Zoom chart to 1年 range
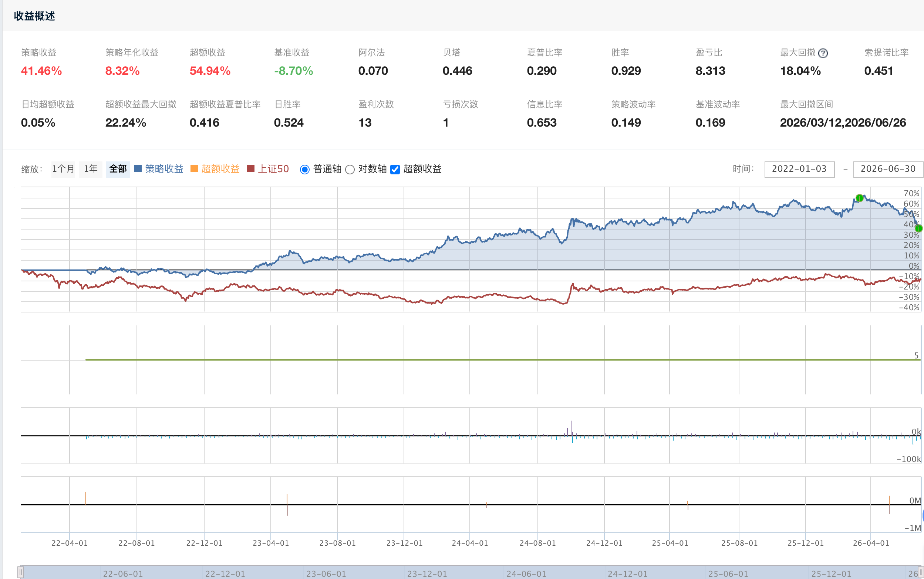Image resolution: width=924 pixels, height=579 pixels. [91, 169]
